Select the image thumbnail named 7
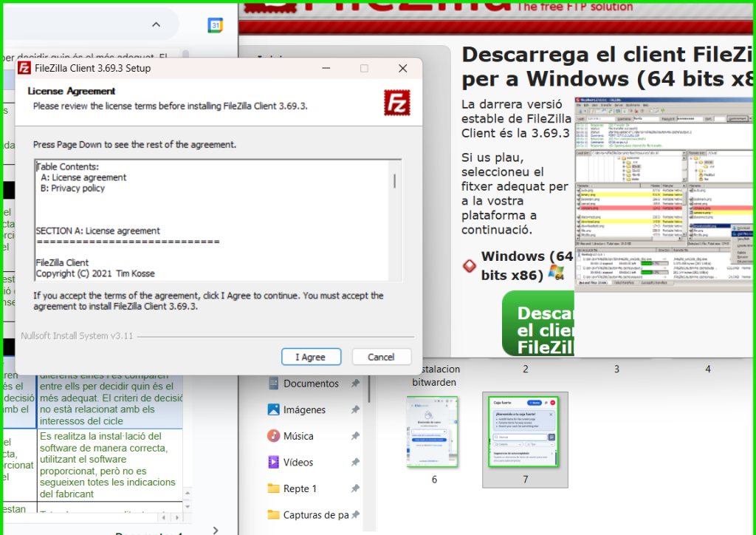This screenshot has height=535, width=756. [525, 432]
